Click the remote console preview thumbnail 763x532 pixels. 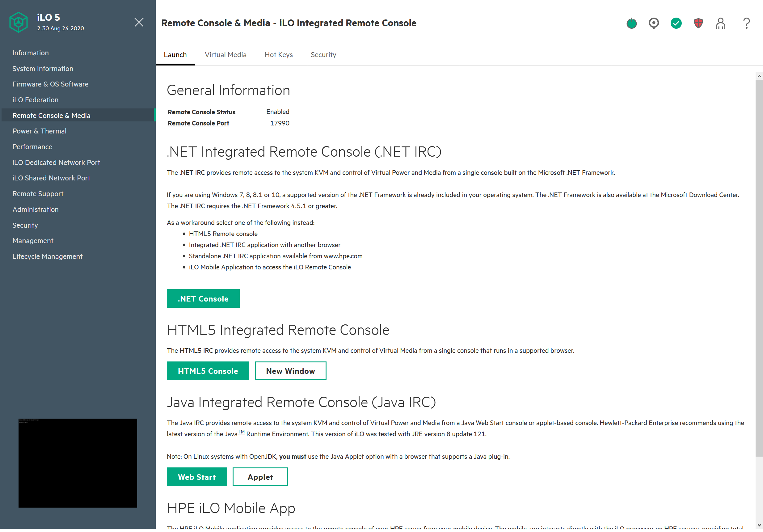point(78,463)
